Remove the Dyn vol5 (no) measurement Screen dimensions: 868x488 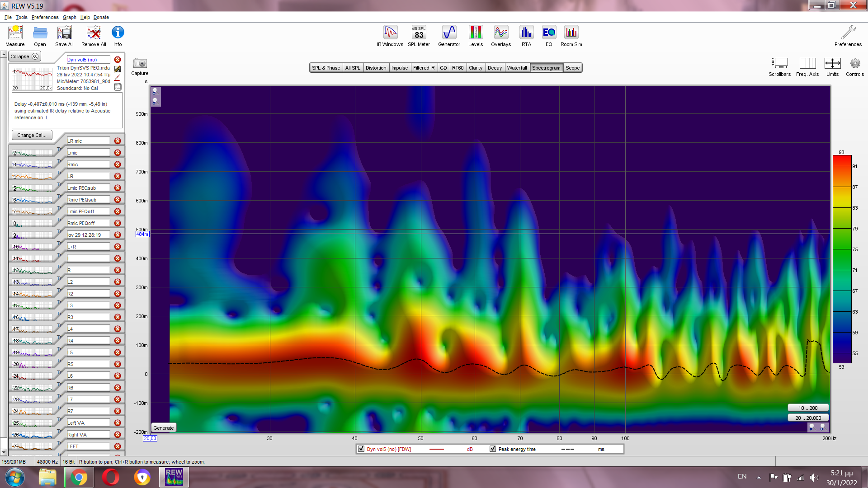[x=118, y=60]
